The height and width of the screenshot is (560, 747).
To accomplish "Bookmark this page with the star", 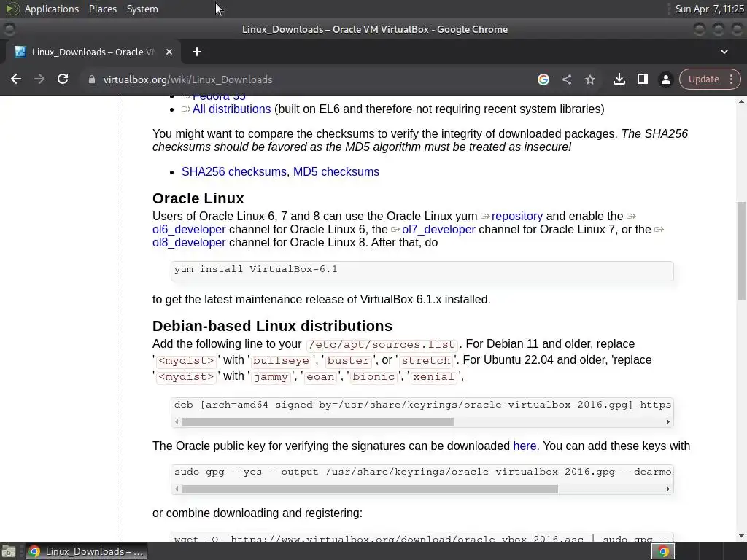I will point(589,79).
